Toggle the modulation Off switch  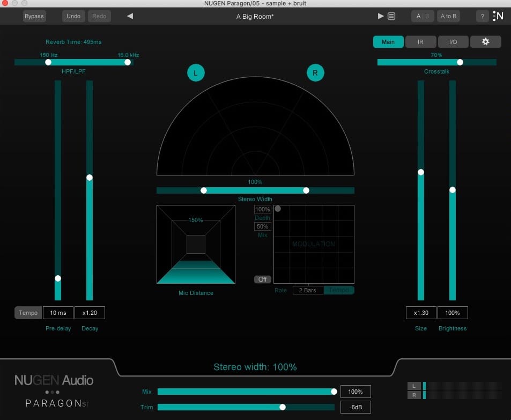262,279
